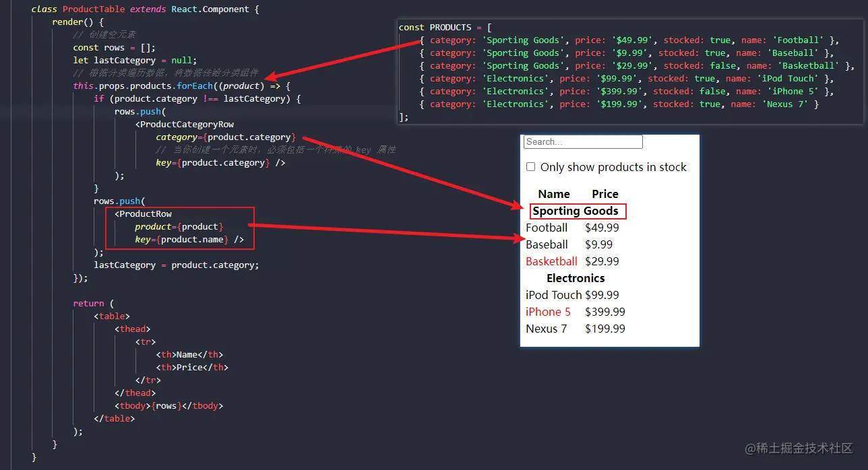868x470 pixels.
Task: Click the Price column header
Action: [605, 194]
